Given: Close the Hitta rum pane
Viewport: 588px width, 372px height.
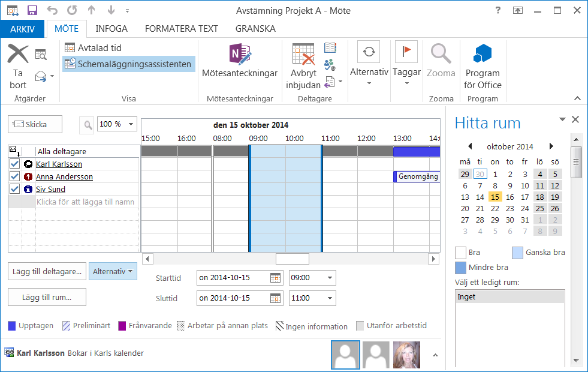Looking at the screenshot, I should point(575,119).
